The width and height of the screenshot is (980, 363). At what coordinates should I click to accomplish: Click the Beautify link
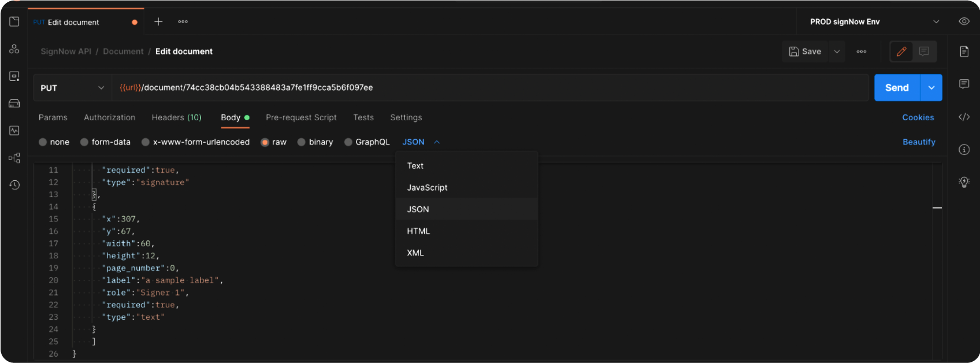click(x=918, y=142)
